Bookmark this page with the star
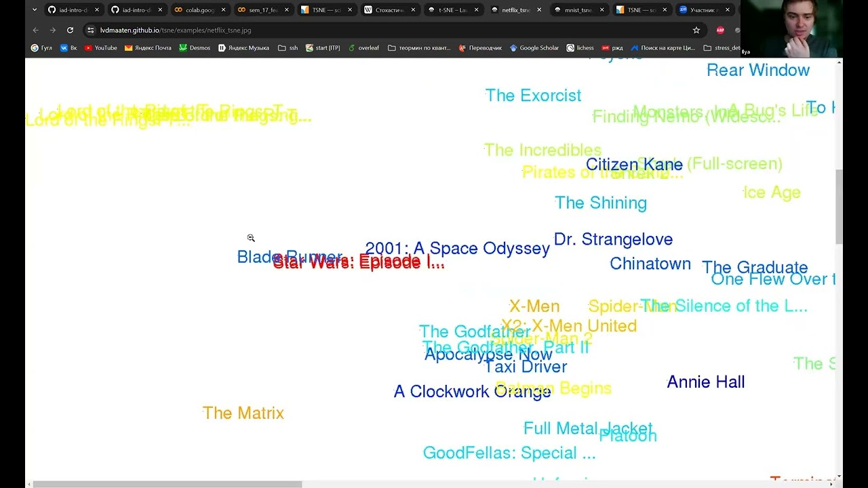Viewport: 868px width, 488px height. click(696, 30)
